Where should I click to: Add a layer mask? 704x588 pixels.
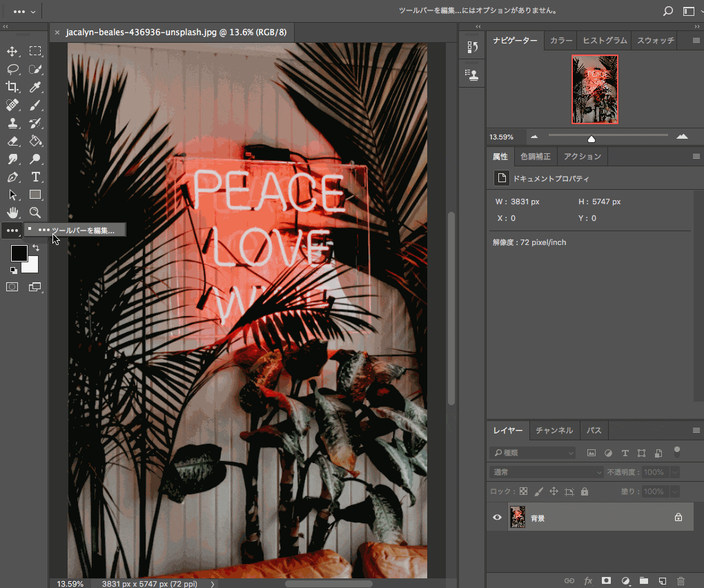(x=606, y=581)
